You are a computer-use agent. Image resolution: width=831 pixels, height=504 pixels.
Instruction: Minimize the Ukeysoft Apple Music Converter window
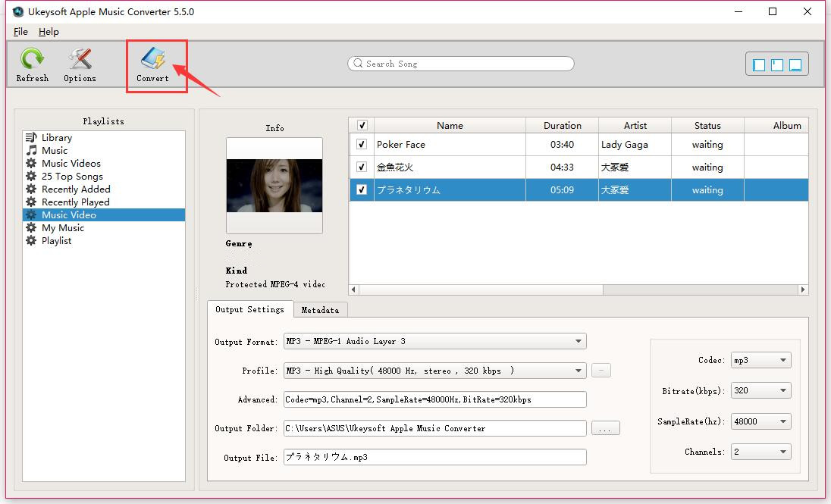tap(738, 11)
